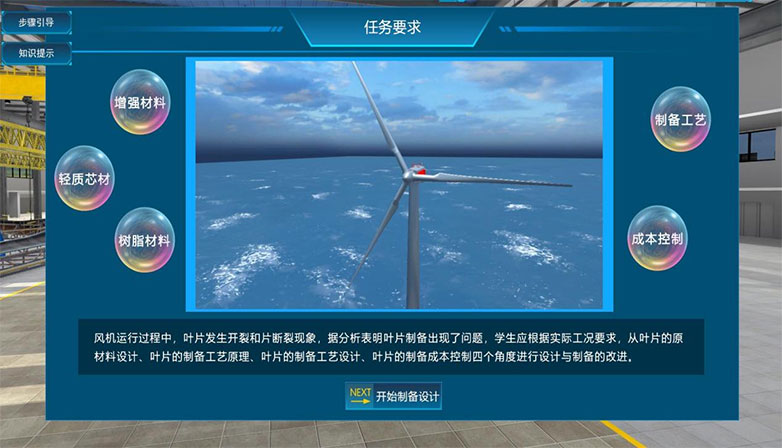Click the red wind turbine hub

tap(416, 171)
